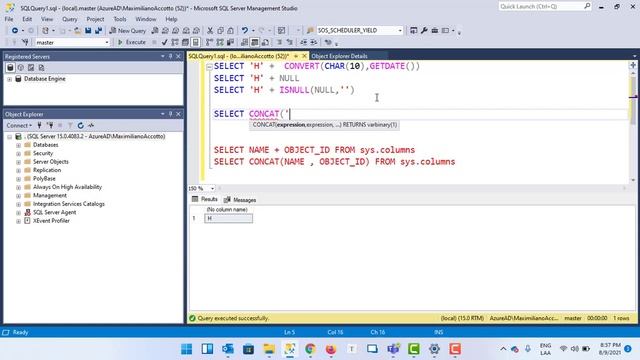
Task: Select the SQL Server Agent node
Action: coord(54,212)
